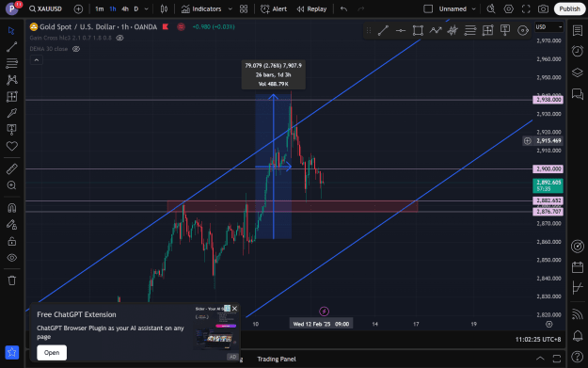Expand the timeframe dropdown arrow
Viewport: 588px width, 368px height.
point(146,9)
